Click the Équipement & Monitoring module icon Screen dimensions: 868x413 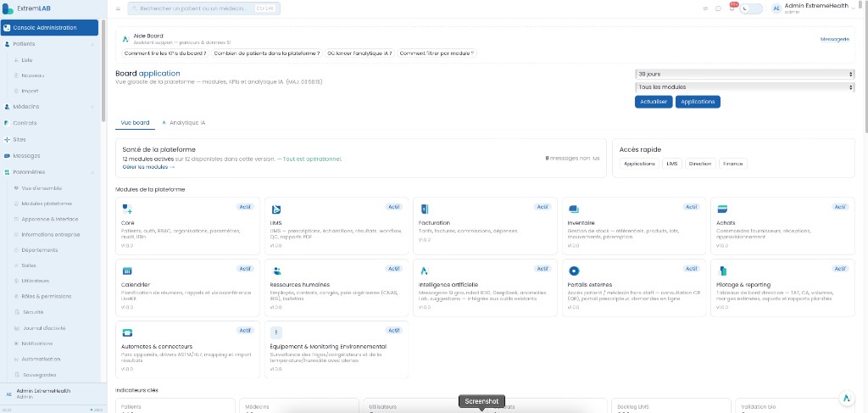(275, 332)
